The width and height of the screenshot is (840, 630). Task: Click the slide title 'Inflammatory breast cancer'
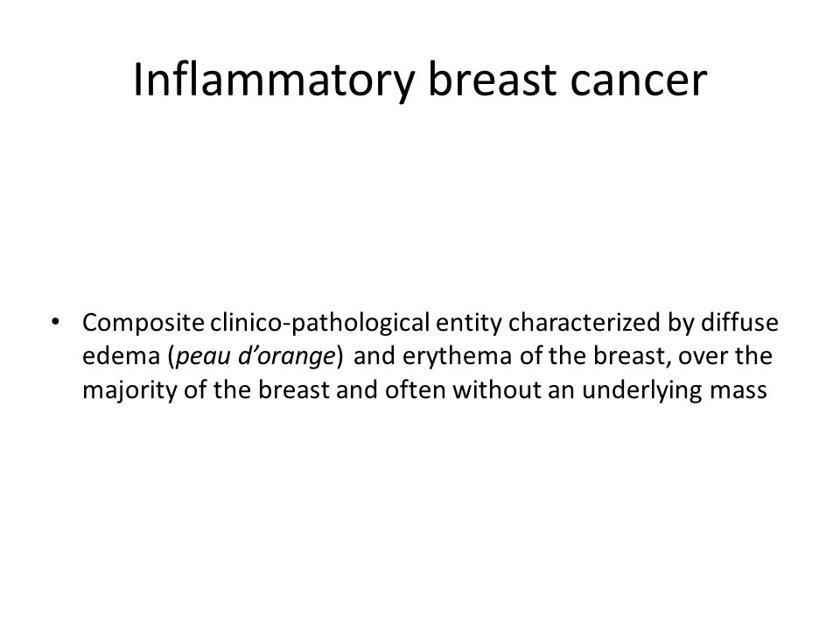click(x=420, y=80)
